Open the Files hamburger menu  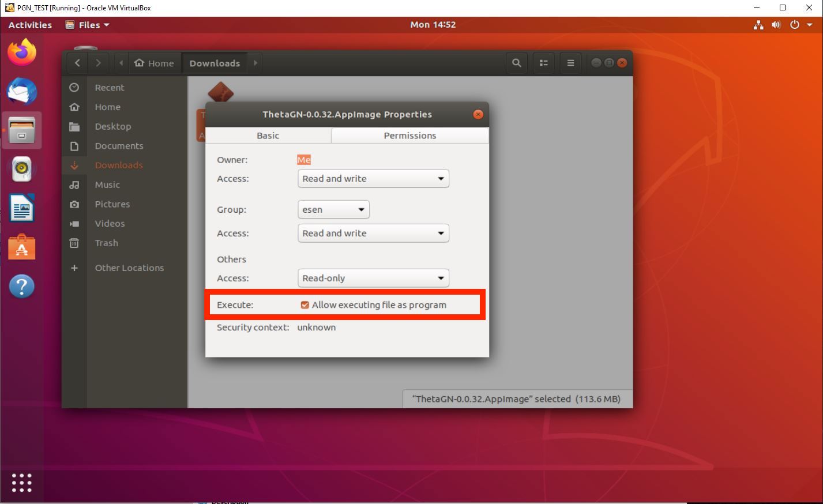[x=570, y=63]
